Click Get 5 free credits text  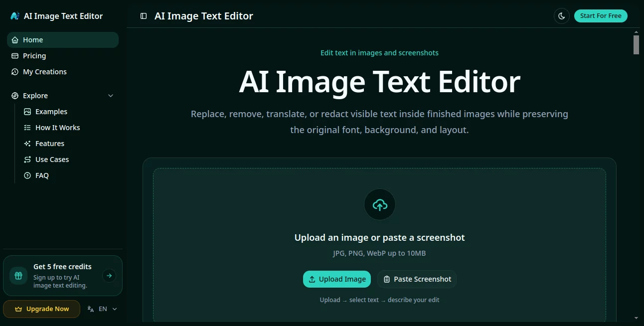pyautogui.click(x=62, y=267)
